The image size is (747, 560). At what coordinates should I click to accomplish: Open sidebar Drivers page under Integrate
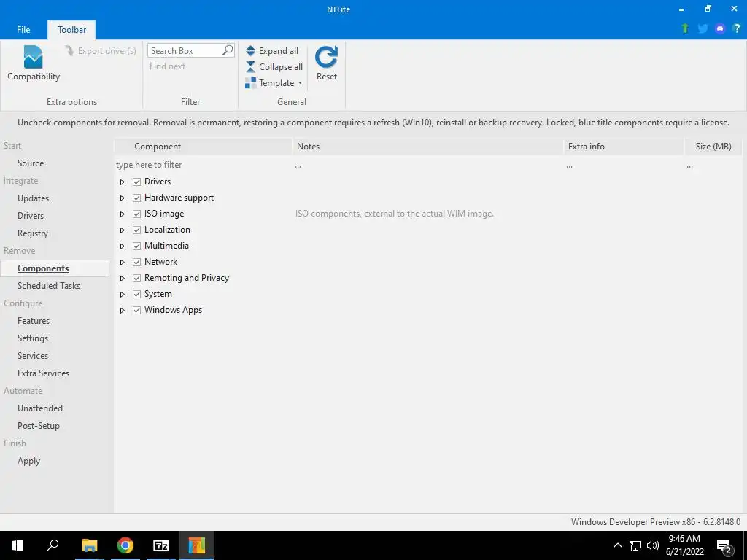31,216
